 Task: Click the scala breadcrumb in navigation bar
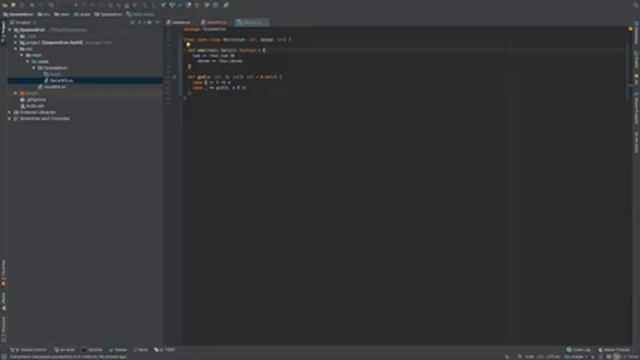[82, 14]
